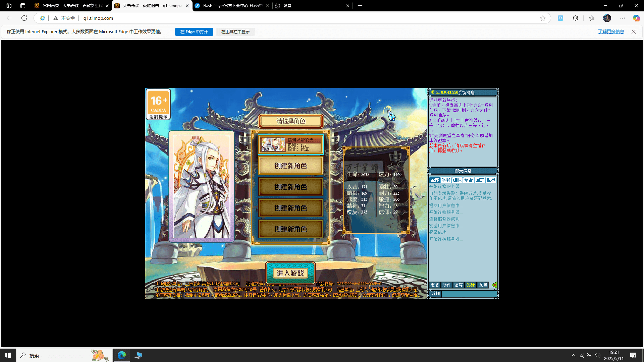Click 在工具栏中显示 button
The image size is (644, 362).
click(x=235, y=32)
